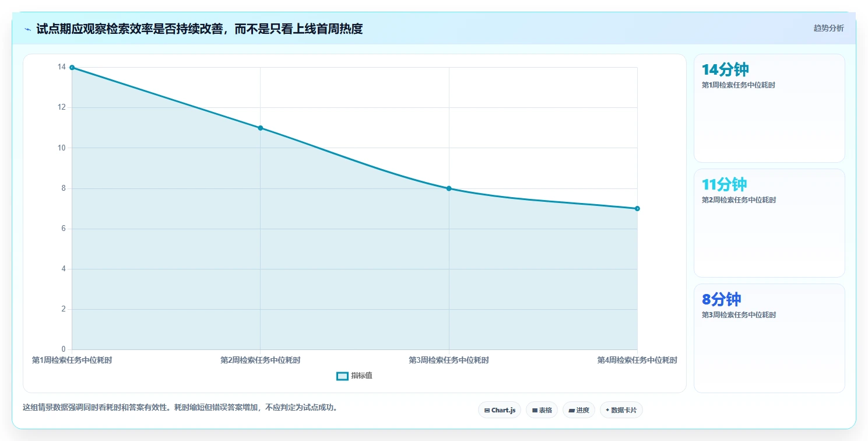This screenshot has width=868, height=441.
Task: Click the week 2 data point at 11
Action: coord(261,128)
